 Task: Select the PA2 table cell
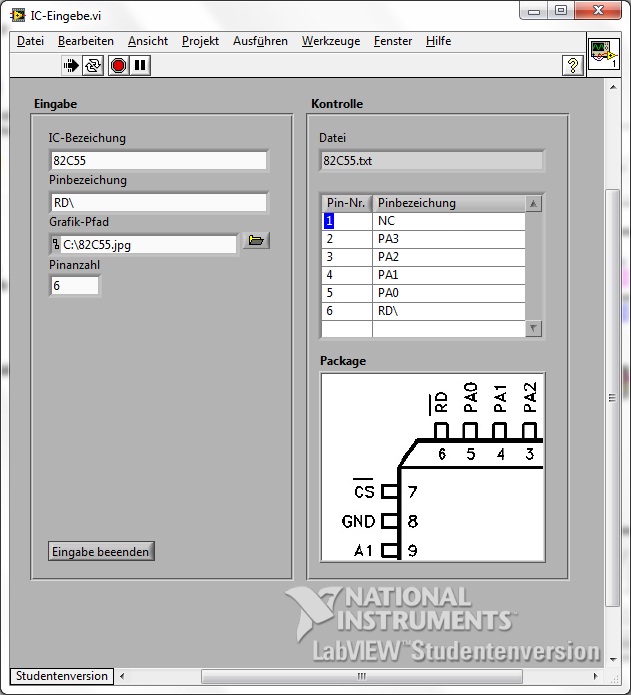pos(449,258)
